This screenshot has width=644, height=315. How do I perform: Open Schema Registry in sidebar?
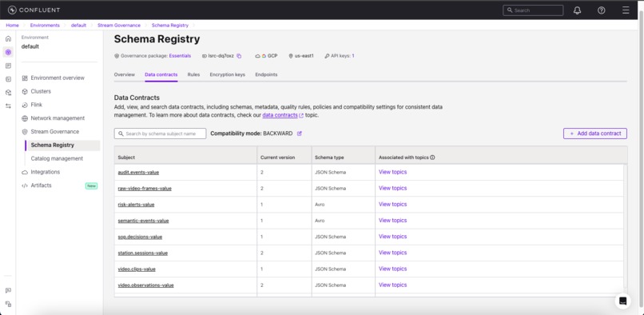pyautogui.click(x=62, y=146)
